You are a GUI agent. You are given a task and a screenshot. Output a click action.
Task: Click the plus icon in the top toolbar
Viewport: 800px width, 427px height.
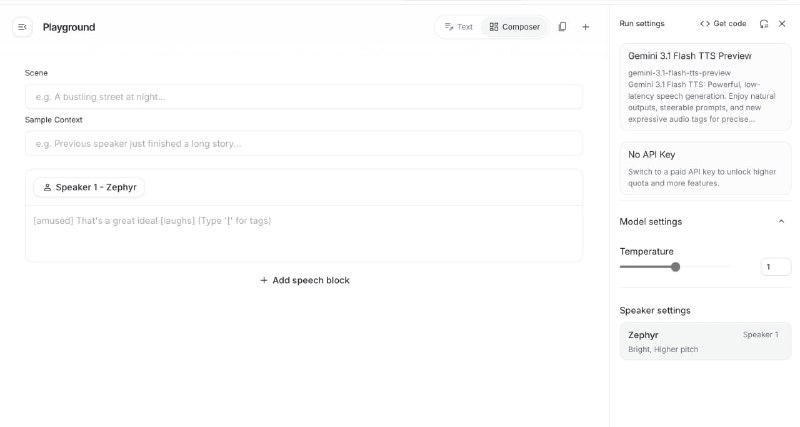(x=586, y=27)
